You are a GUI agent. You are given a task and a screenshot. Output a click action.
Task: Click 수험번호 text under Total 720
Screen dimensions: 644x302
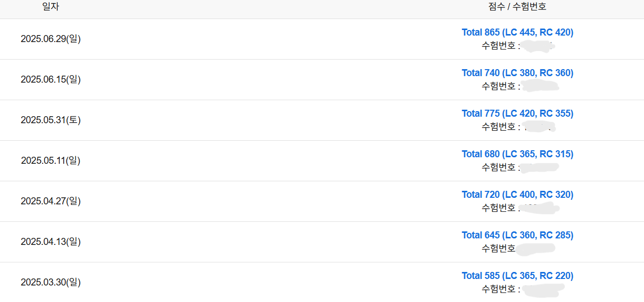click(499, 208)
